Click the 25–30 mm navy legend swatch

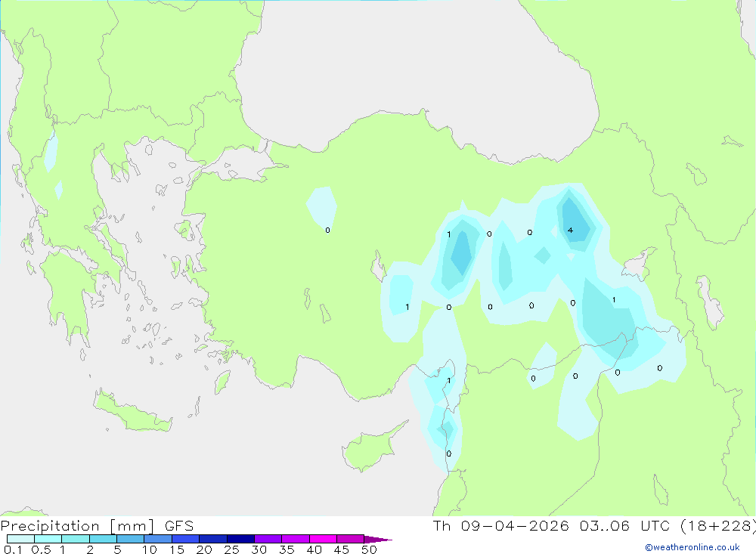point(240,539)
